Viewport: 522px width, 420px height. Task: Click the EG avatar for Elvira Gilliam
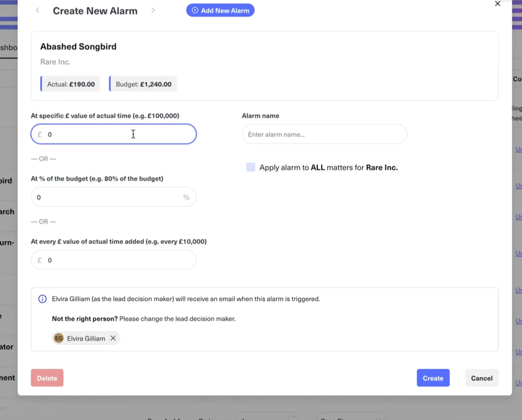click(x=58, y=338)
